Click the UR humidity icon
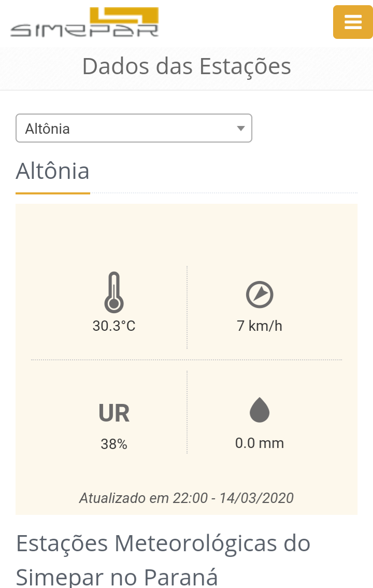 114,413
